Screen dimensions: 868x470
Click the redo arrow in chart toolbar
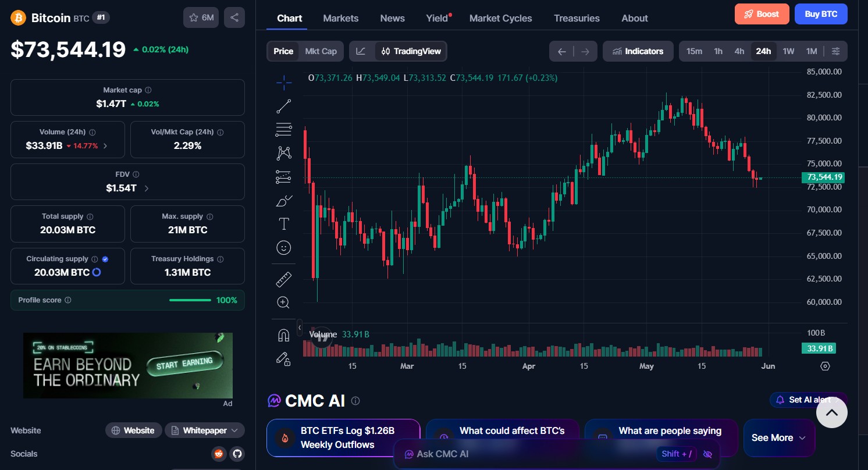tap(585, 51)
